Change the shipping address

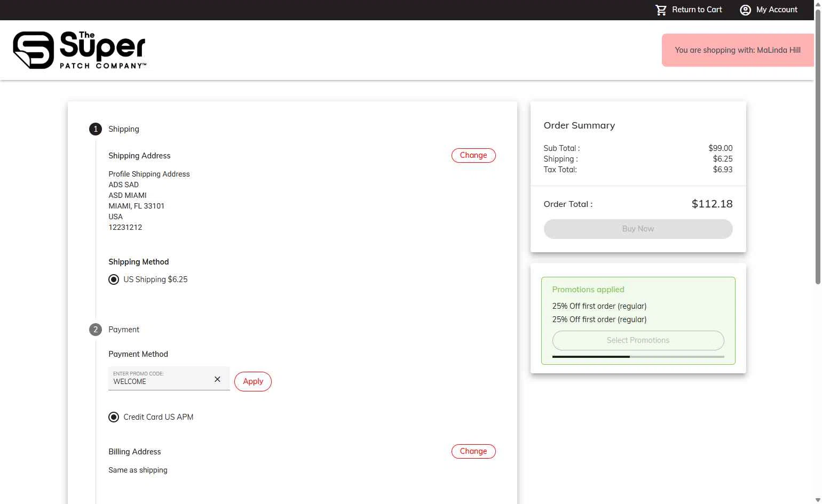[x=473, y=155]
